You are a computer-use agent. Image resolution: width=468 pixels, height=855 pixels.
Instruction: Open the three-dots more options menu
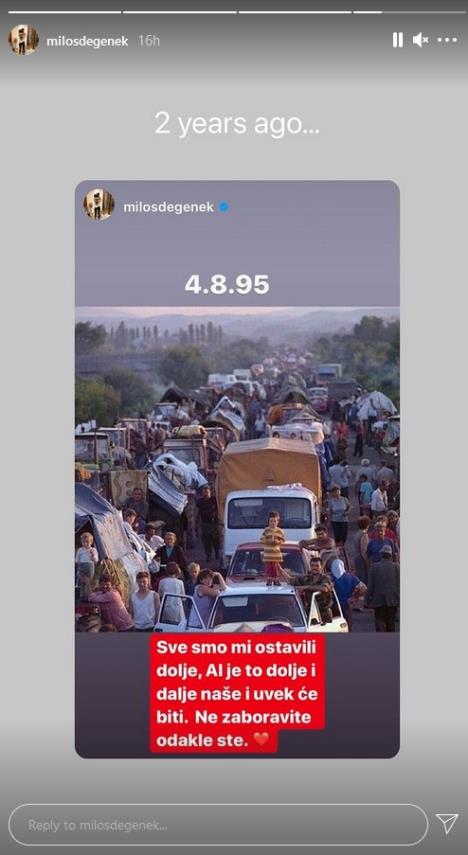[x=447, y=40]
